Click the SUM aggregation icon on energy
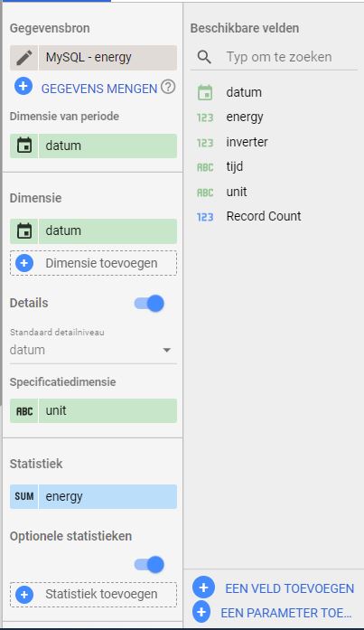This screenshot has height=630, width=364. click(24, 496)
